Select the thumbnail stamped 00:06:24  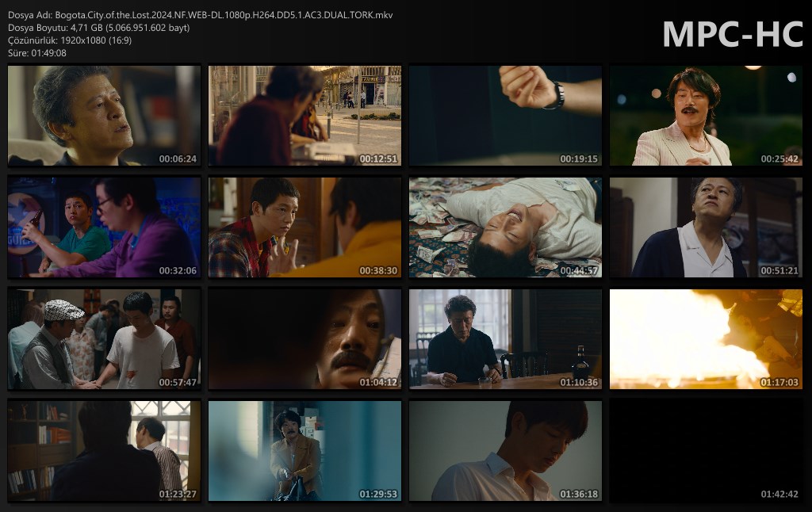[x=104, y=116]
